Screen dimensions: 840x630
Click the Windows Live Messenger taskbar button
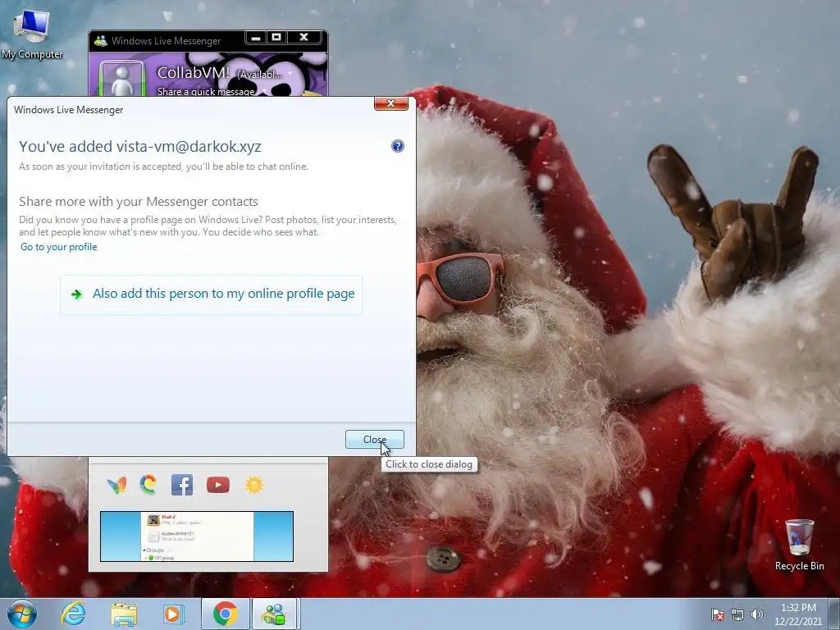coord(274,614)
